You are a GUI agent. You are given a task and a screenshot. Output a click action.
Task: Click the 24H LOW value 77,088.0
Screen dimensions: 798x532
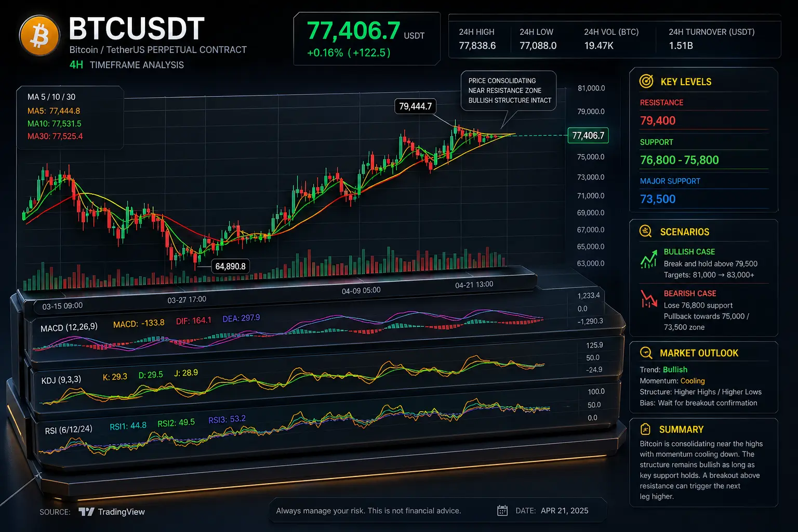point(538,46)
